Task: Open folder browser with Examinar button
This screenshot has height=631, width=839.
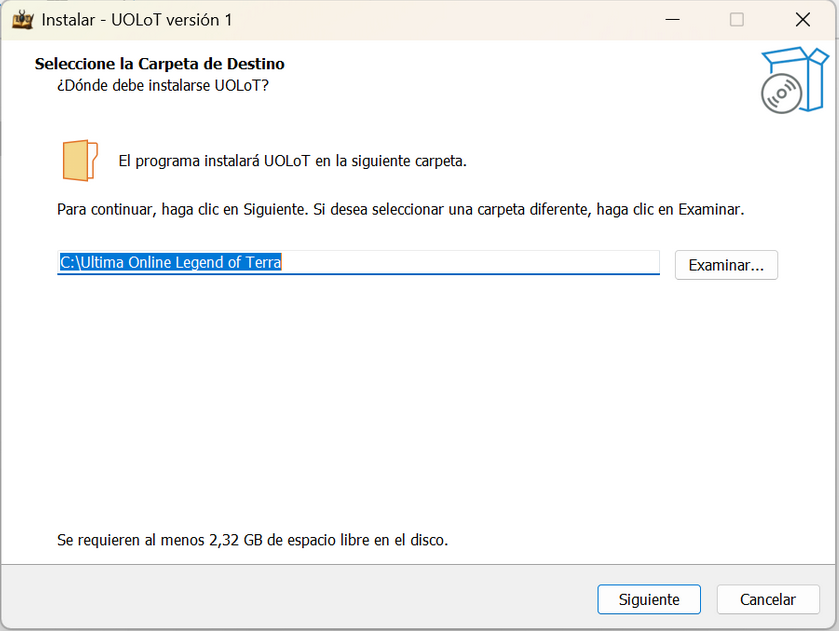Action: tap(726, 265)
